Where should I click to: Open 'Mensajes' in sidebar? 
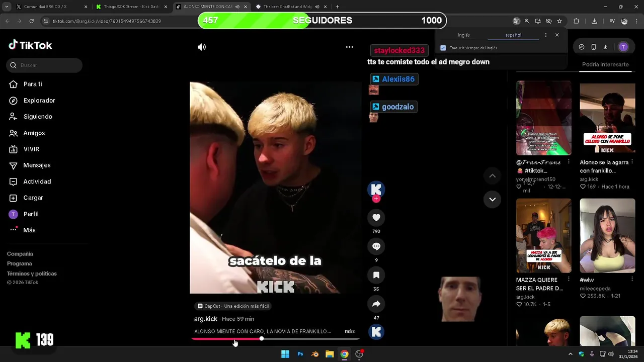point(36,165)
